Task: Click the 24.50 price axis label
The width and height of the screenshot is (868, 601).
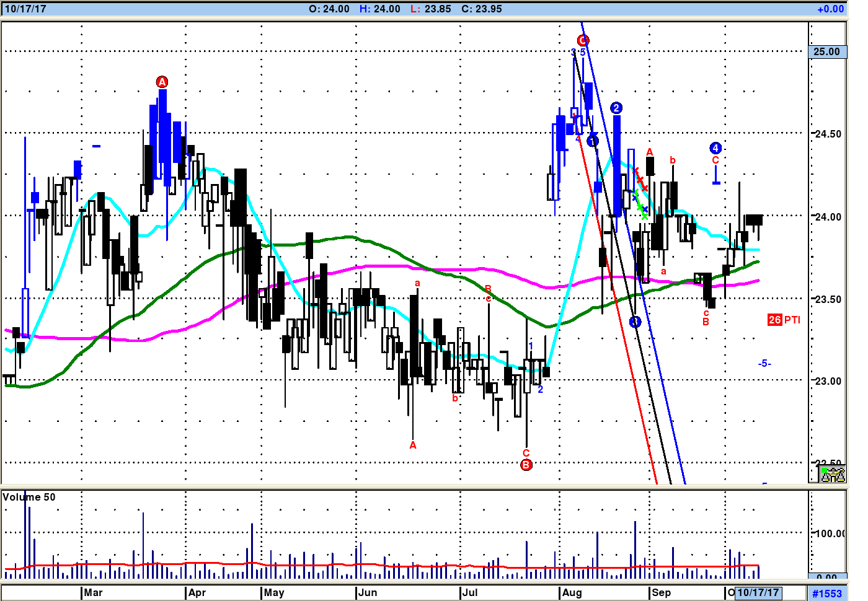Action: click(x=828, y=134)
